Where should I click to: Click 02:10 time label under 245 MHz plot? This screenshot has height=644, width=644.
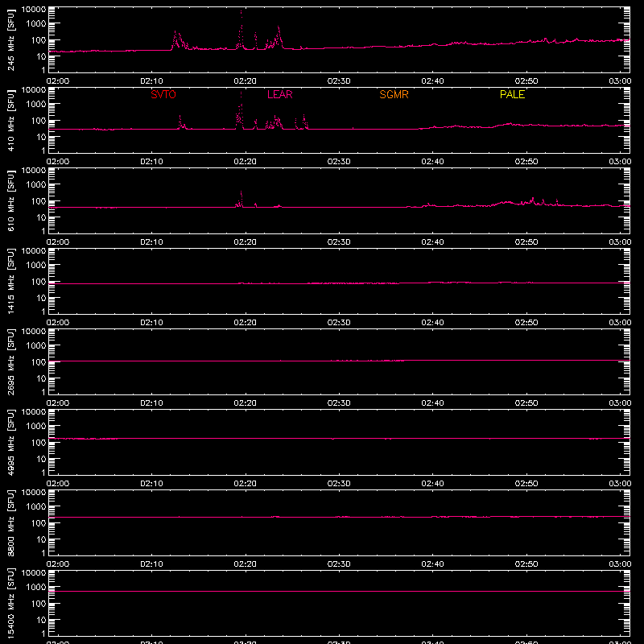[x=151, y=81]
